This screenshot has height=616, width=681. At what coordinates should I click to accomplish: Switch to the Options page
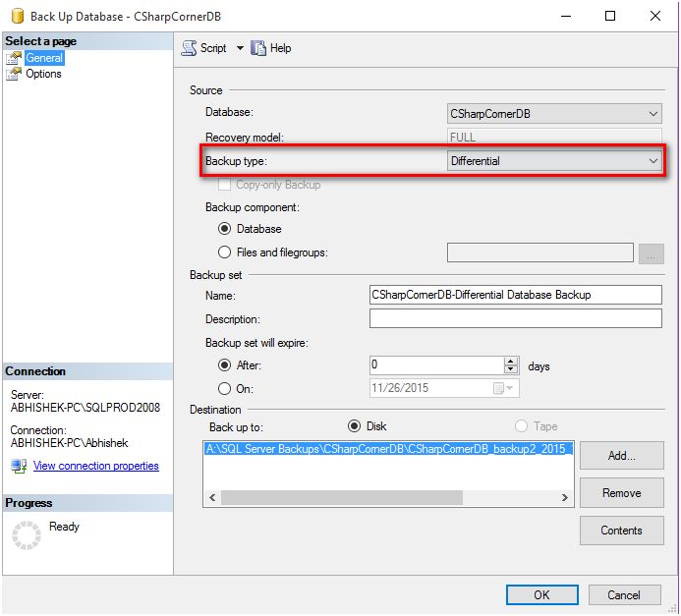click(x=43, y=74)
